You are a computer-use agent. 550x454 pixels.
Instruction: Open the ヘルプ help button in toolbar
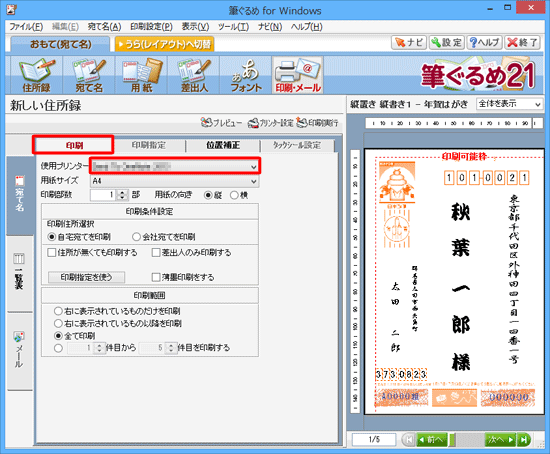point(484,43)
